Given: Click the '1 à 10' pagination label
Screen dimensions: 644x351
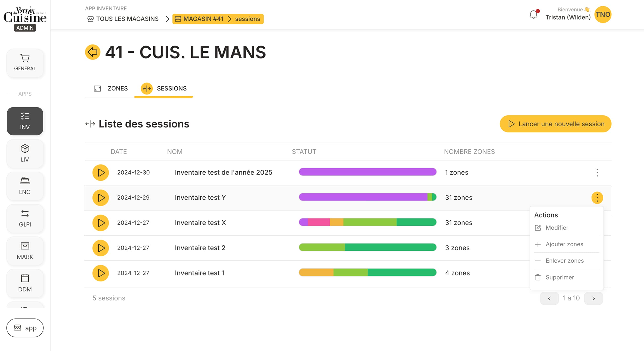Looking at the screenshot, I should coord(571,298).
